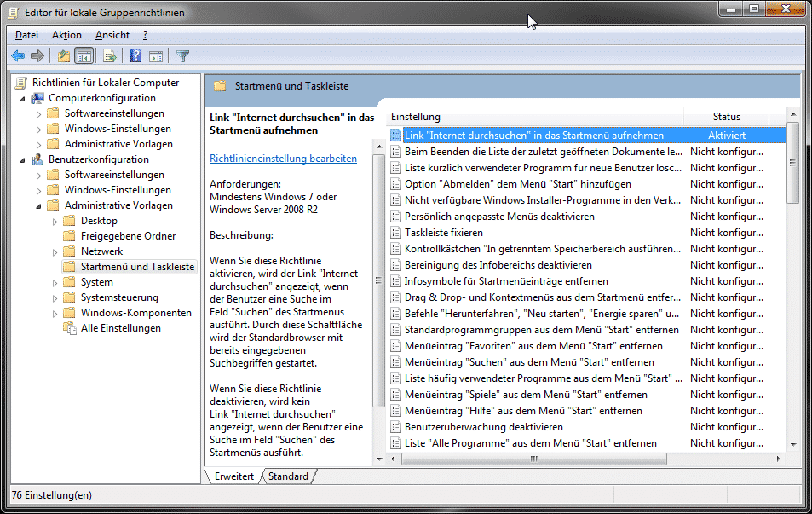812x514 pixels.
Task: Select Link "Internet durchsuchen" policy row
Action: 587,136
